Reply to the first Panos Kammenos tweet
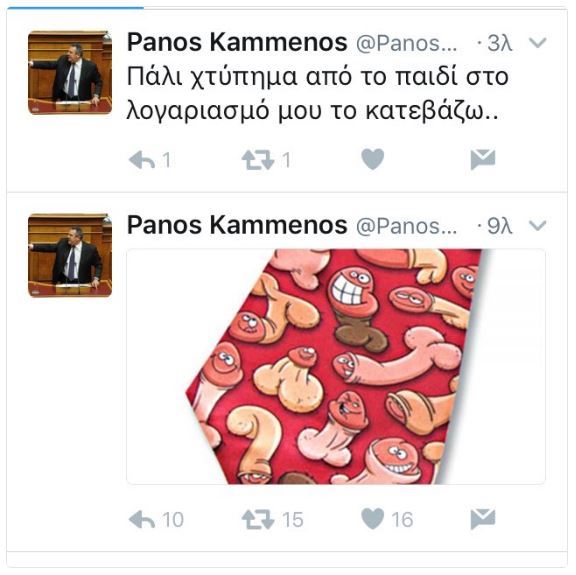 pyautogui.click(x=142, y=160)
